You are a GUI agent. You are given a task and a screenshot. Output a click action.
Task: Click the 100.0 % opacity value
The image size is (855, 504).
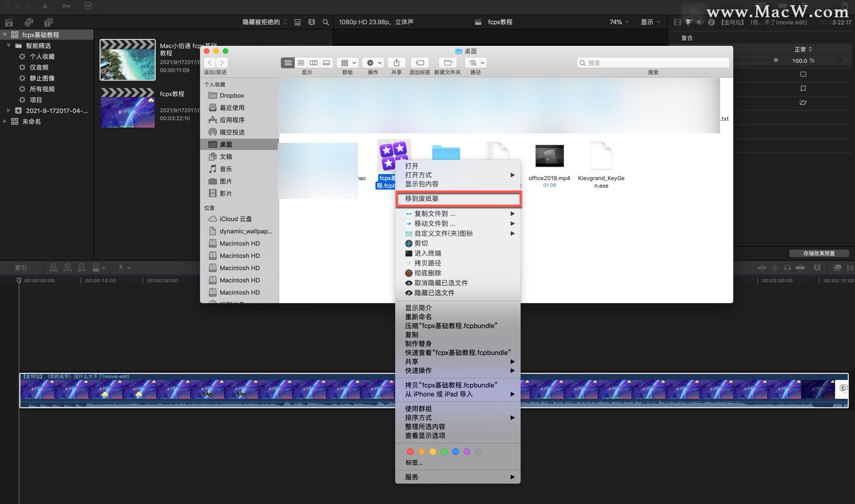pyautogui.click(x=803, y=61)
